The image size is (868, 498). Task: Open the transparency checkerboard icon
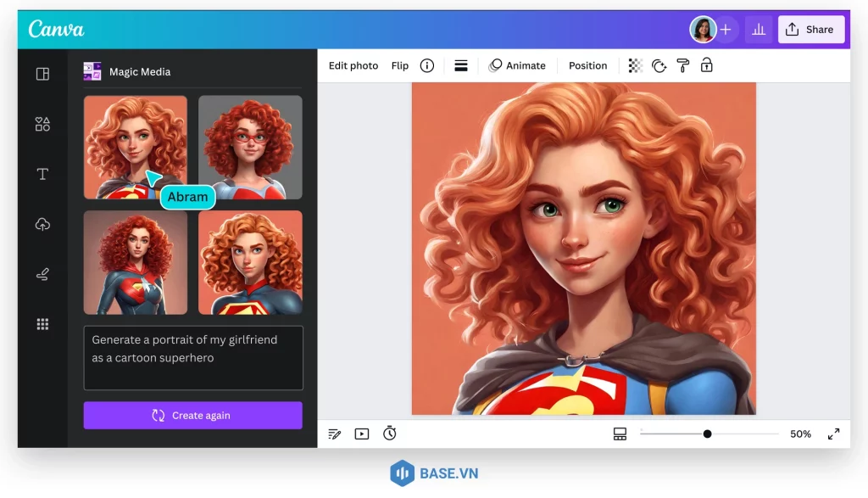click(636, 66)
